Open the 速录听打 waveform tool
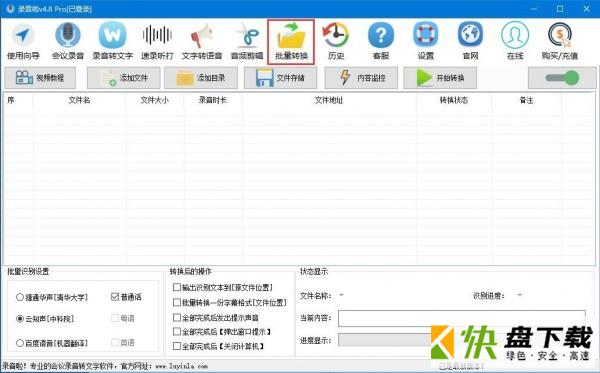 tap(157, 41)
